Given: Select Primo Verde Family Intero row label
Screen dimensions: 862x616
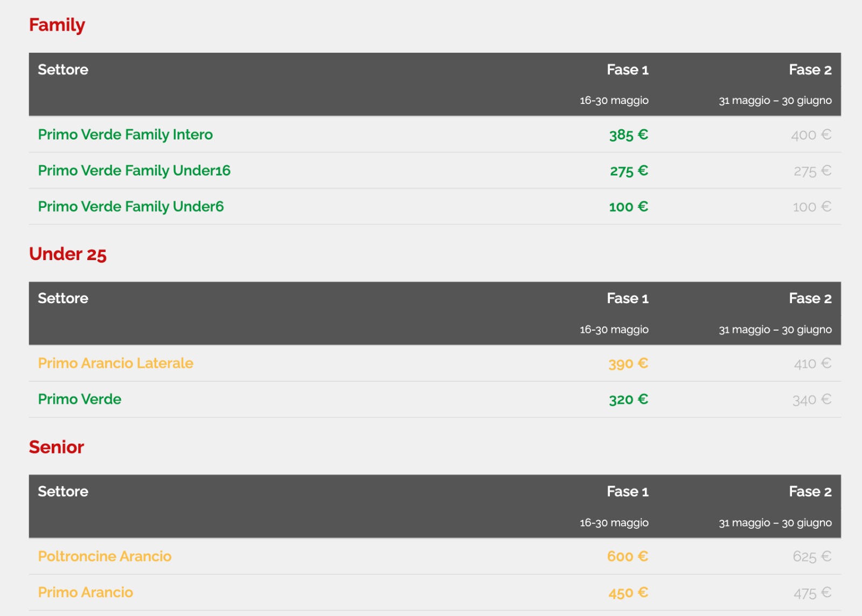Looking at the screenshot, I should 125,135.
